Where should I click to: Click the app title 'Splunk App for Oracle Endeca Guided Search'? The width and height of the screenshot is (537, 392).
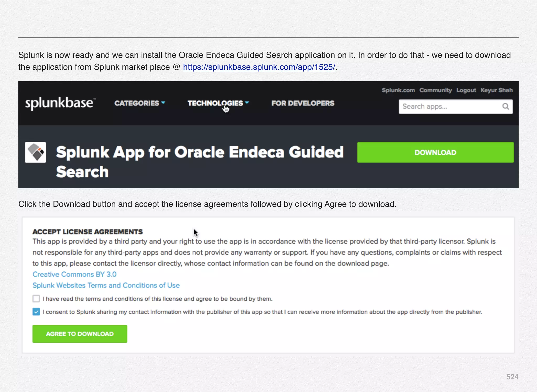tap(200, 162)
